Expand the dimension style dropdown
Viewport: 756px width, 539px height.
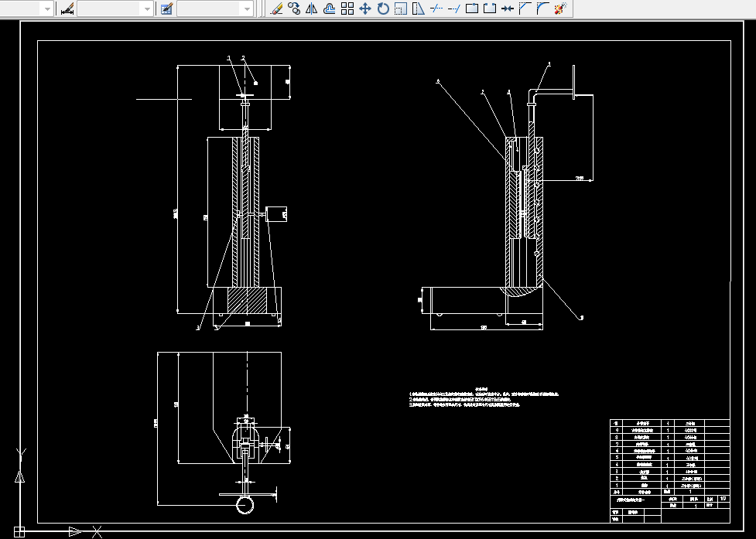click(x=147, y=9)
